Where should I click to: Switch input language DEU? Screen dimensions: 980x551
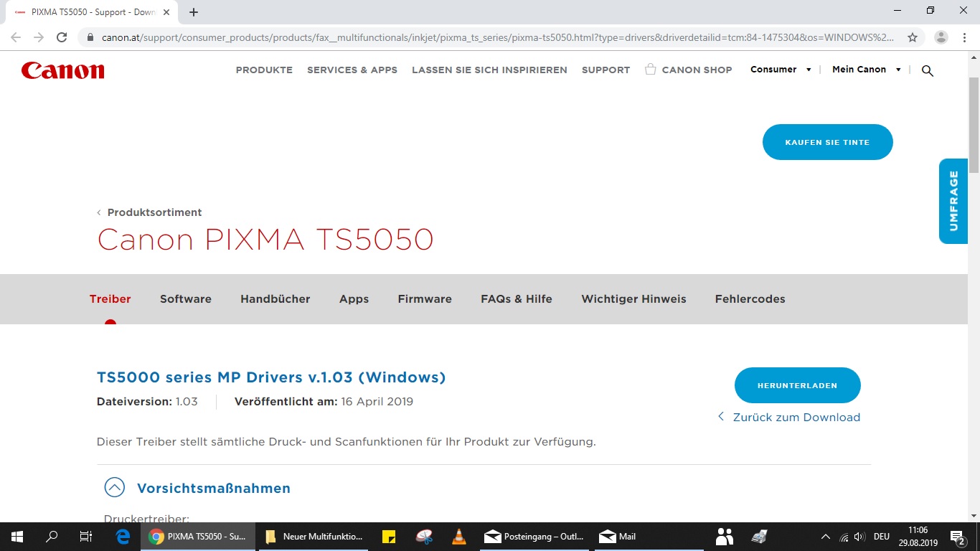pos(882,537)
